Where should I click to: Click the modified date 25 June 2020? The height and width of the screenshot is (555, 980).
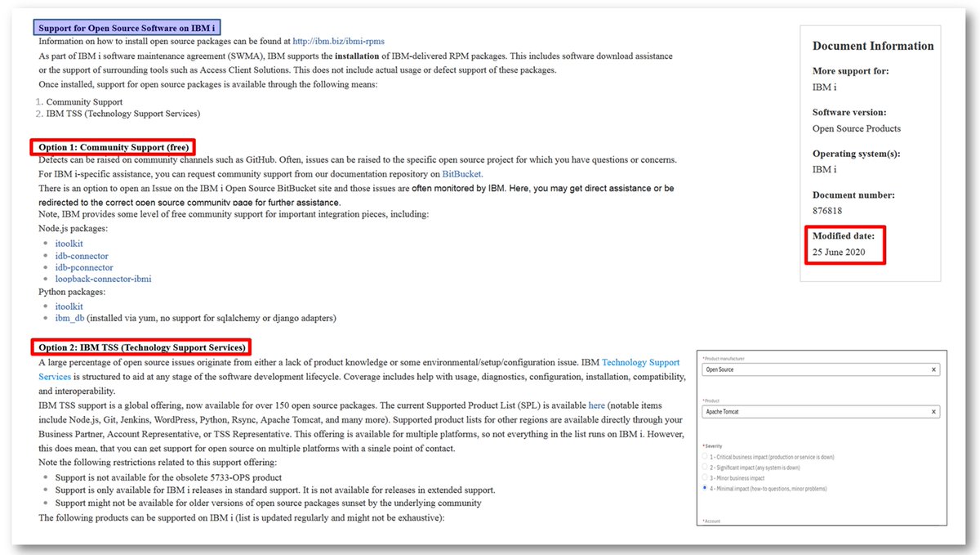[x=838, y=253]
